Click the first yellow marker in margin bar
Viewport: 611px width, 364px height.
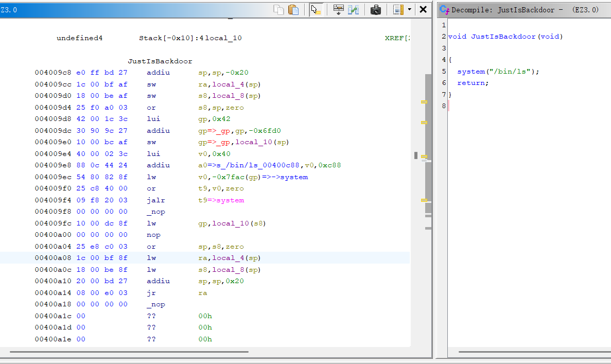tap(424, 102)
